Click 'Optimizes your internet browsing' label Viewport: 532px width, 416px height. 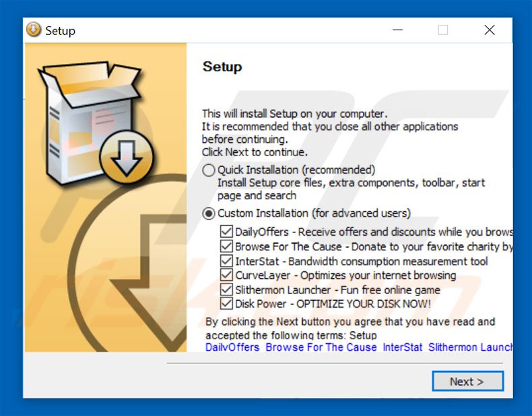[378, 275]
